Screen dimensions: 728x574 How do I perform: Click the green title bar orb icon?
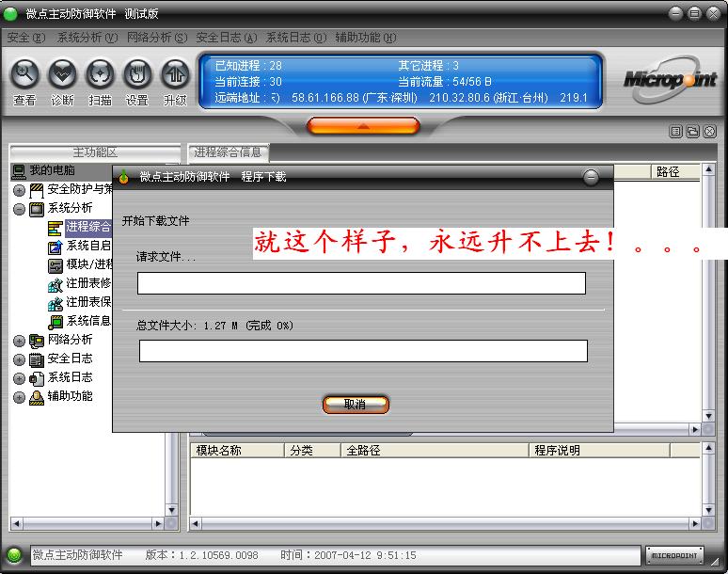pyautogui.click(x=10, y=14)
